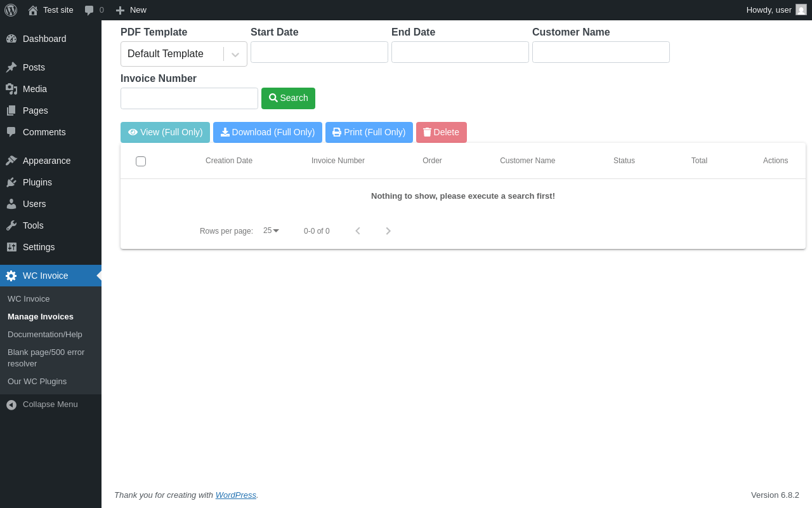Click the Media icon in sidebar

(x=11, y=89)
